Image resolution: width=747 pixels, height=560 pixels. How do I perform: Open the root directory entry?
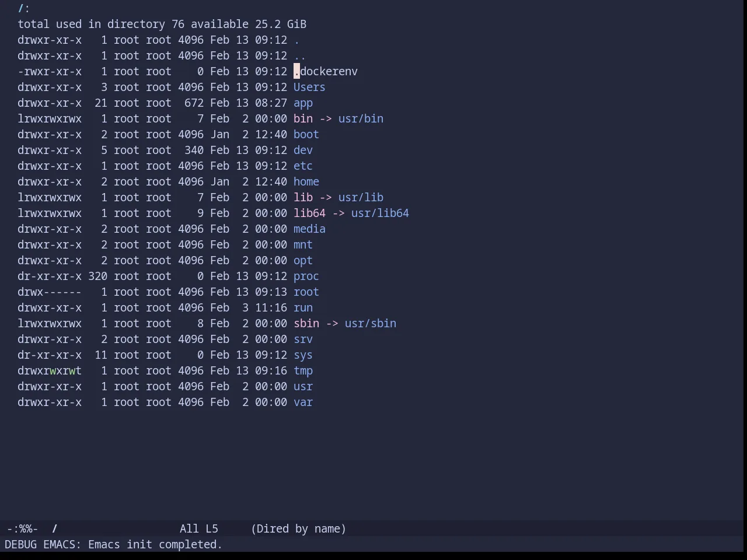pyautogui.click(x=306, y=292)
